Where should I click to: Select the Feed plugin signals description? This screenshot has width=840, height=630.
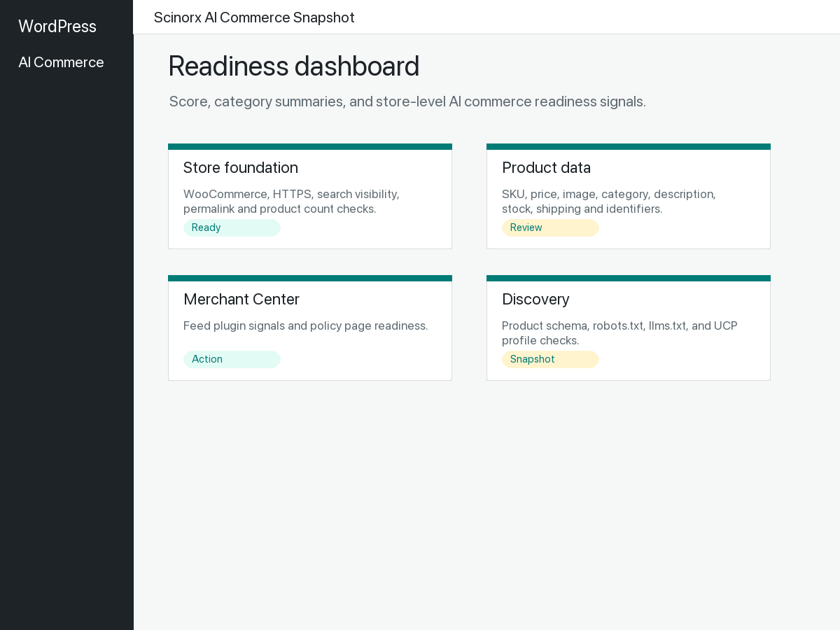click(x=306, y=325)
